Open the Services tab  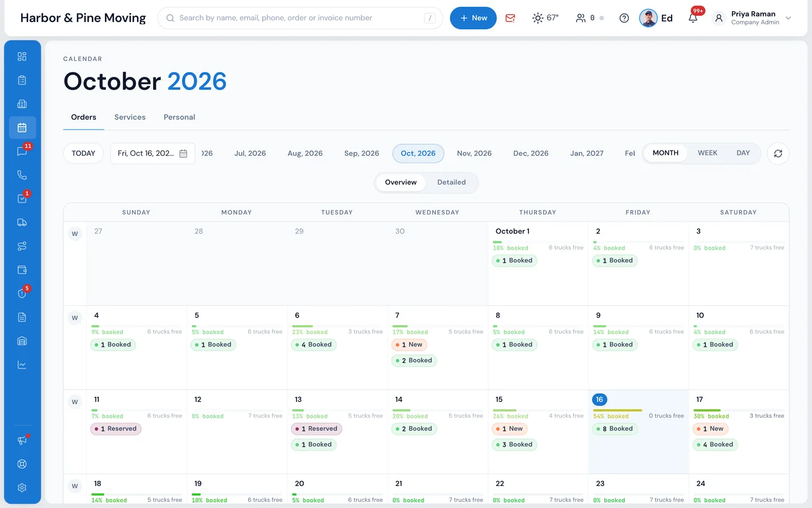click(x=130, y=117)
